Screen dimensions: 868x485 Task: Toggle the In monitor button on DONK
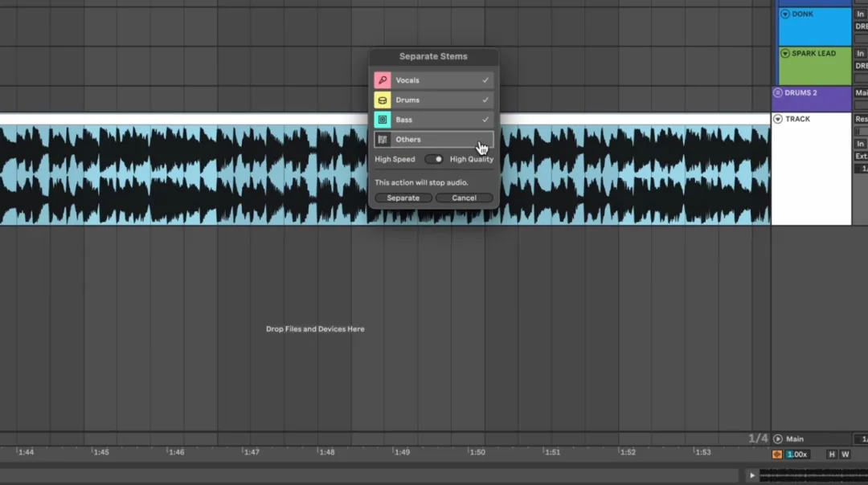pyautogui.click(x=860, y=14)
